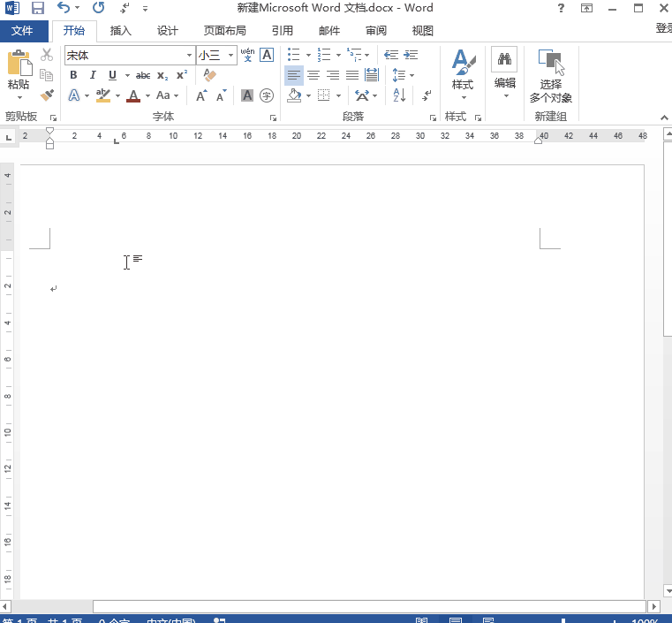
Task: Open the 段落 dialog launcher
Action: [x=433, y=118]
